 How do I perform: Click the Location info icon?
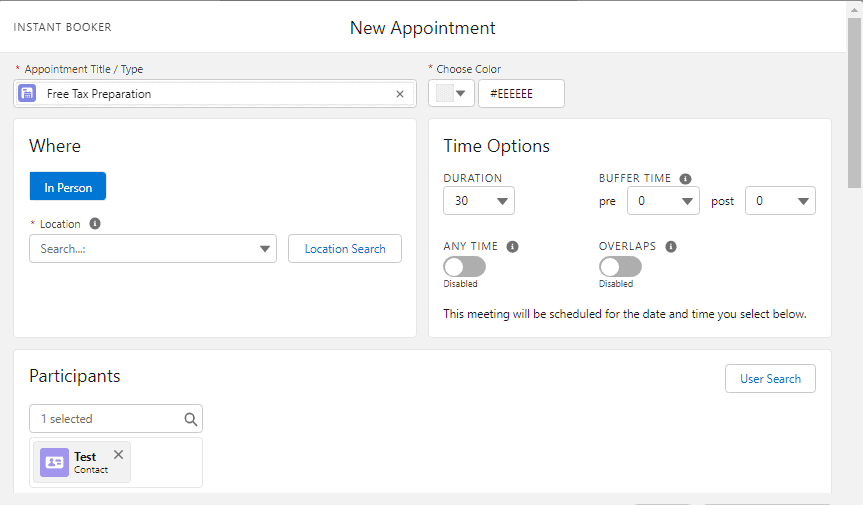tap(95, 224)
